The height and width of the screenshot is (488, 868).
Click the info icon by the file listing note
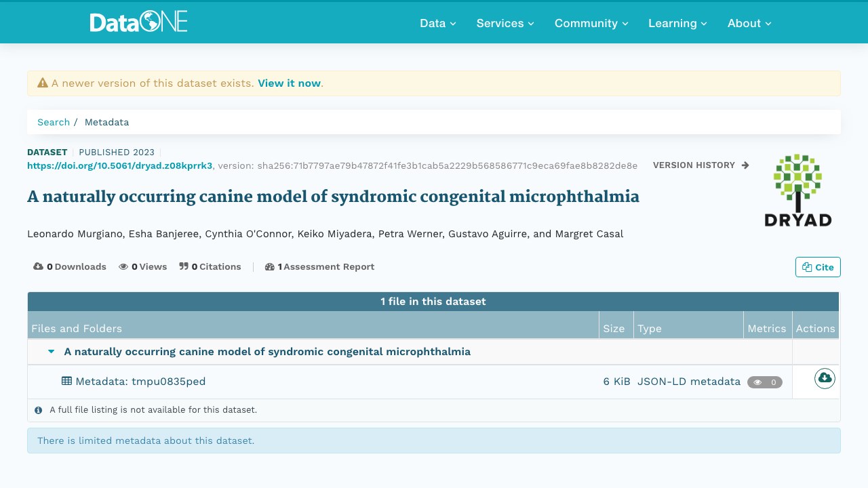click(x=39, y=410)
